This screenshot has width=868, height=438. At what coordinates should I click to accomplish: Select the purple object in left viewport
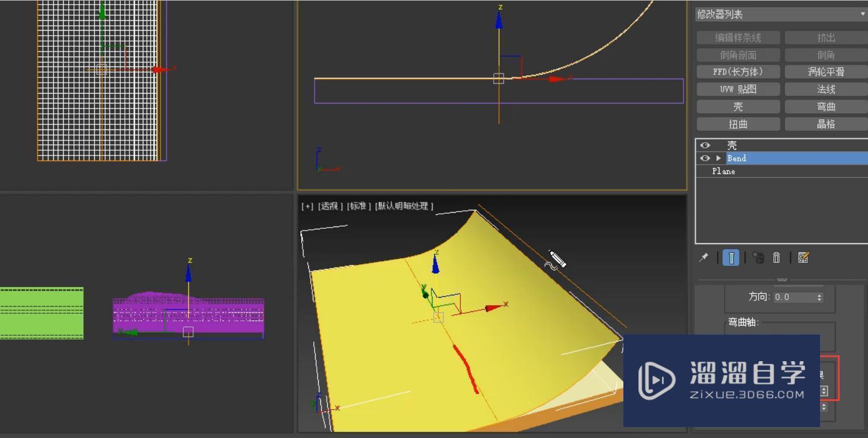(189, 314)
